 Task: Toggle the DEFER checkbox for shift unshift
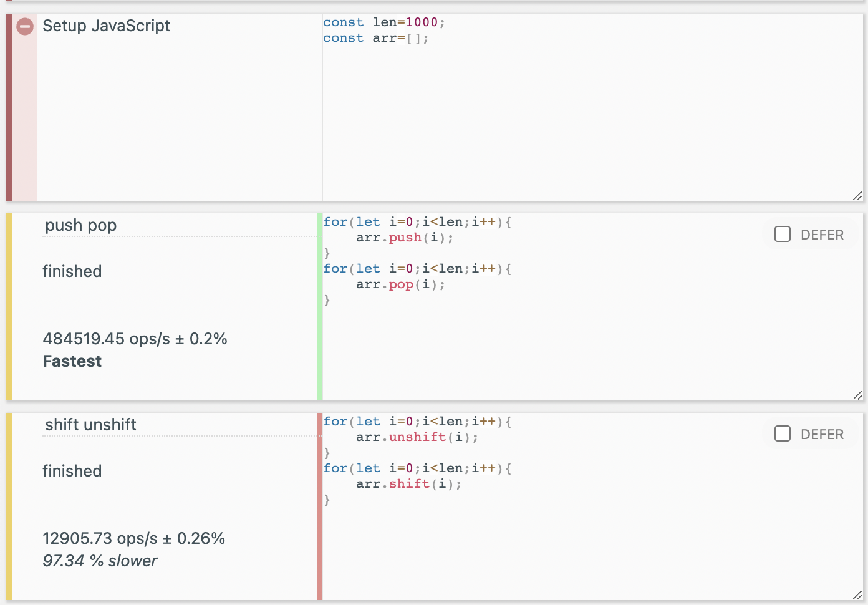[x=783, y=433]
